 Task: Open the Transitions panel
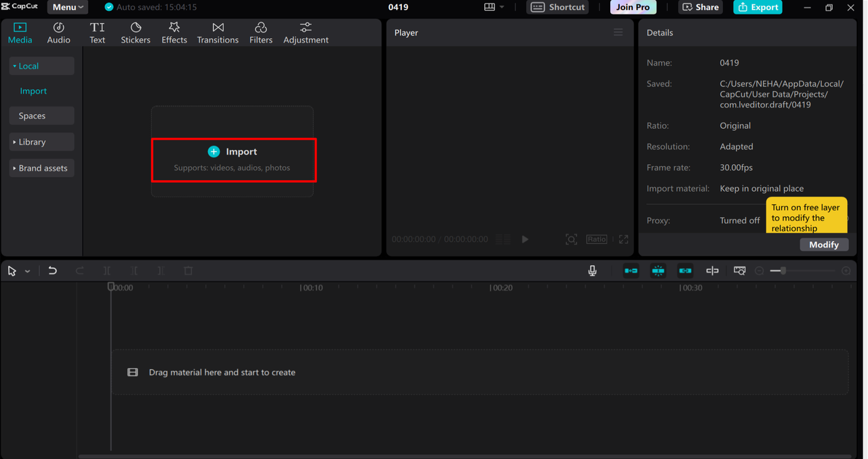pos(218,33)
